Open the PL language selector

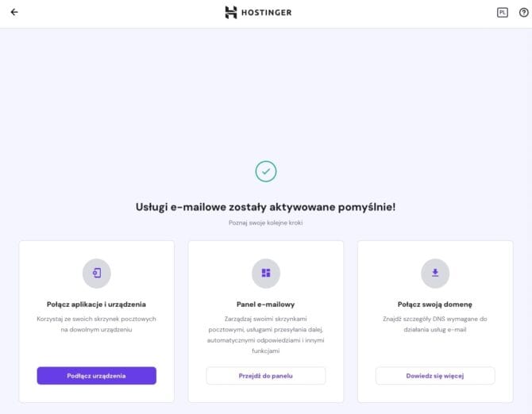502,13
